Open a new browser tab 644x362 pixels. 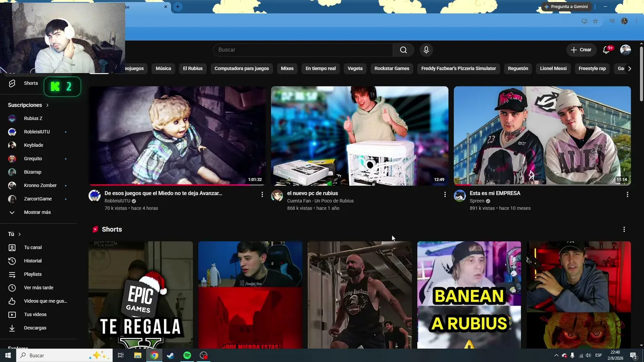tap(178, 7)
